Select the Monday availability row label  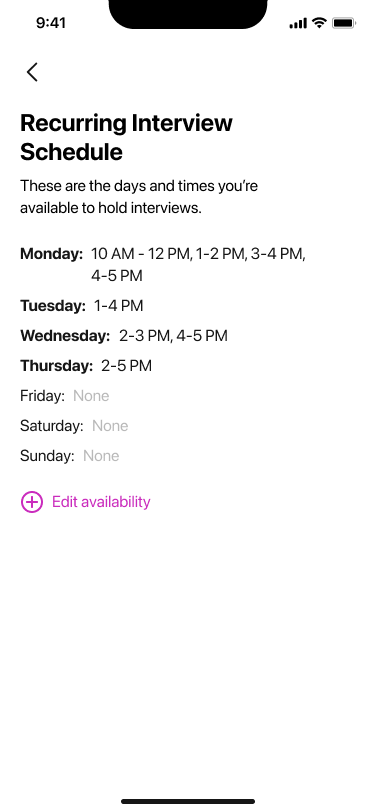point(51,254)
